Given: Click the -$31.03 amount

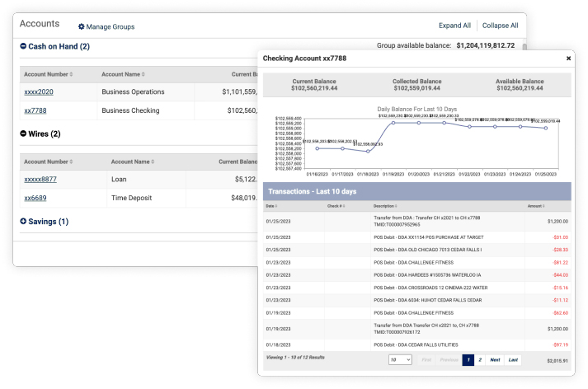Looking at the screenshot, I should tap(560, 237).
